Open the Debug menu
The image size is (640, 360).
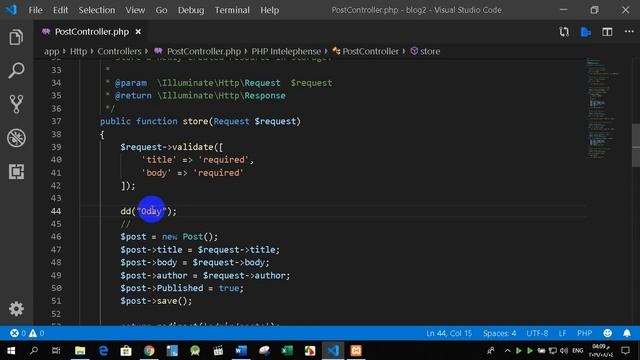click(191, 10)
